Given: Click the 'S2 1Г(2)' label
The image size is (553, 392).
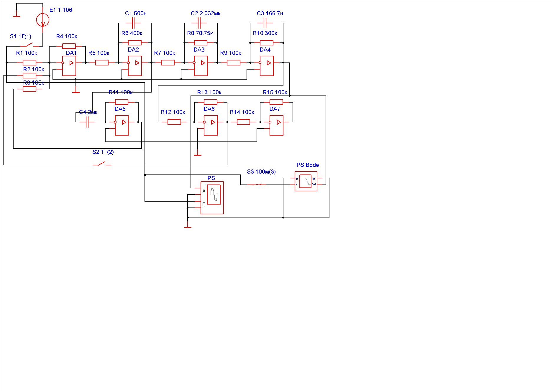Looking at the screenshot, I should (103, 152).
